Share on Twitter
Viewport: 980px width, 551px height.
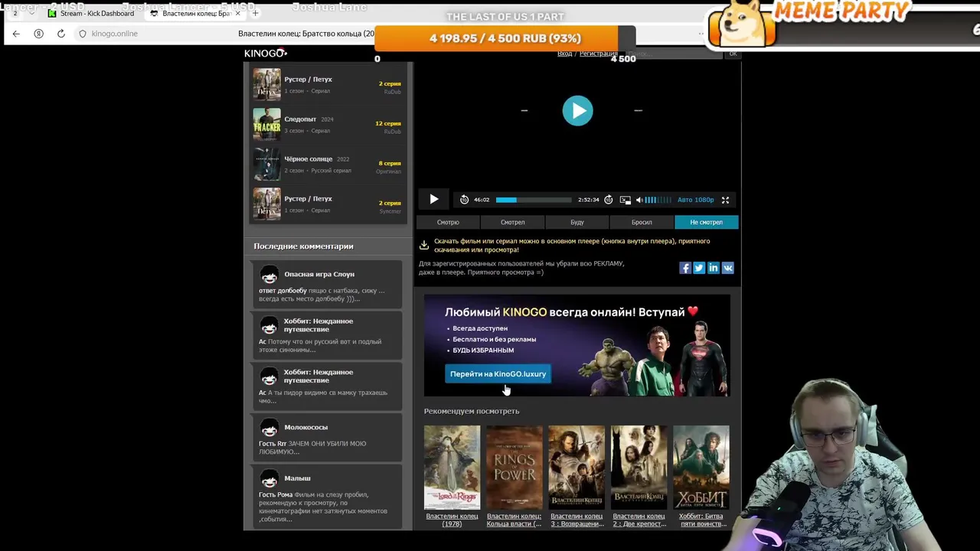point(699,268)
